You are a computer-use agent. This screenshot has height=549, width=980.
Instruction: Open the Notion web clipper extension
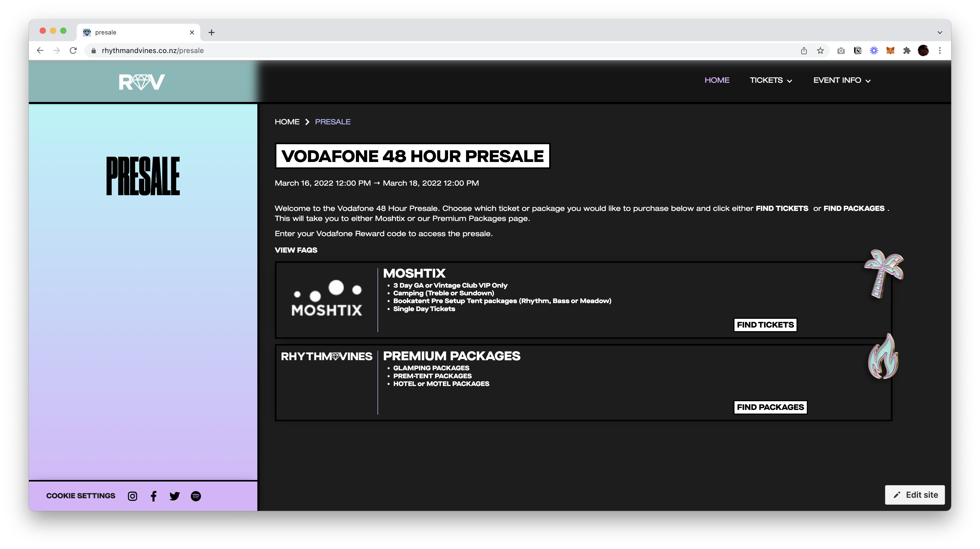[857, 50]
